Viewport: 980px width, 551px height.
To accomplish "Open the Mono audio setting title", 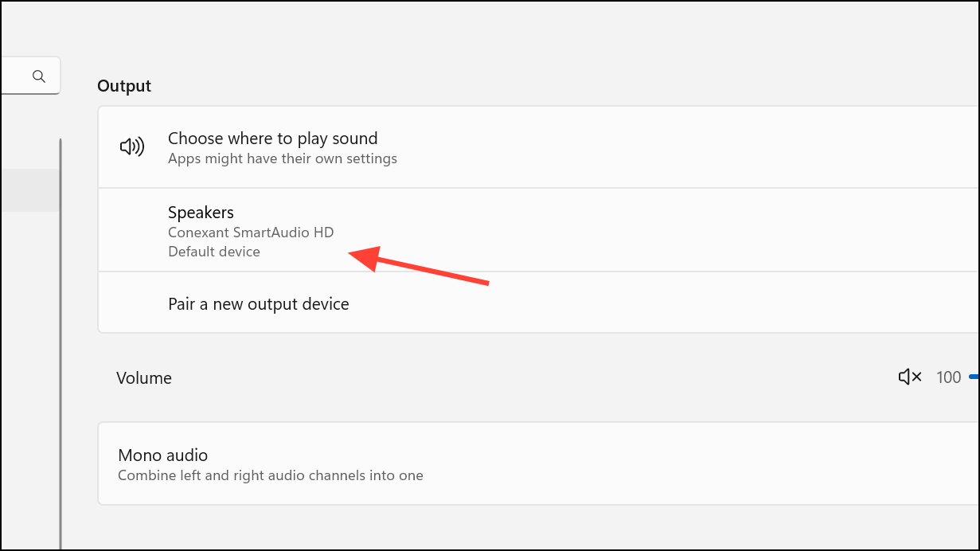I will coord(162,455).
